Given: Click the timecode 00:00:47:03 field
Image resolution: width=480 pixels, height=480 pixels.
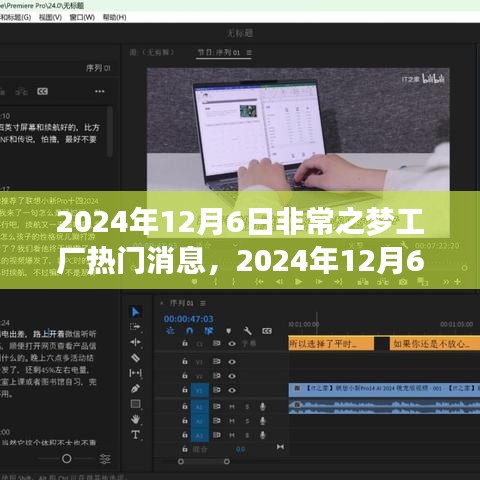Looking at the screenshot, I should point(188,319).
